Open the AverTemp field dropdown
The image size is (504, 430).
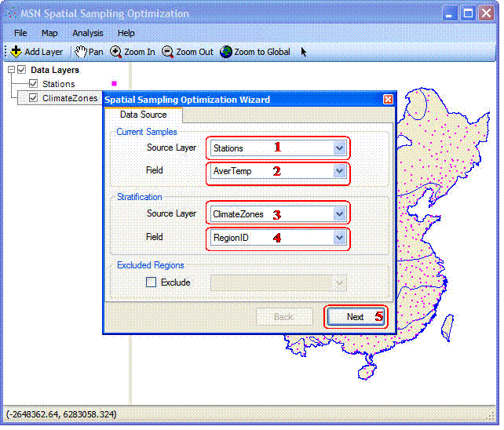(x=339, y=171)
